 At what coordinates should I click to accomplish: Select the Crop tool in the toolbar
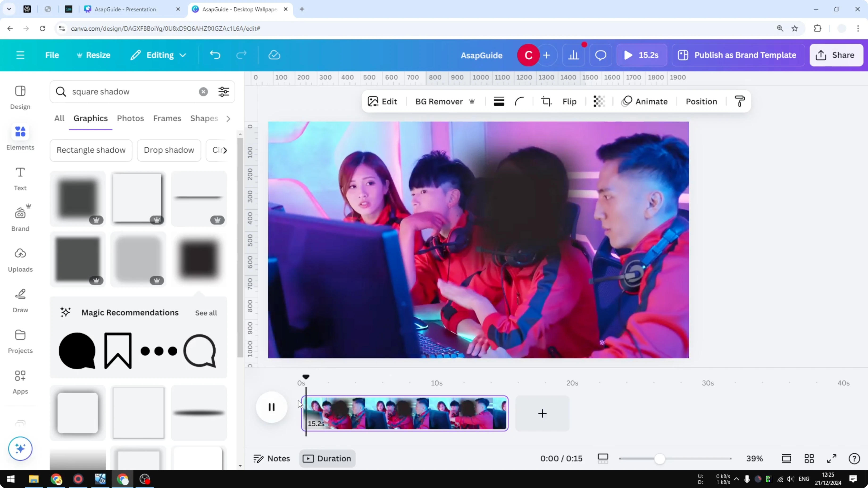(546, 101)
